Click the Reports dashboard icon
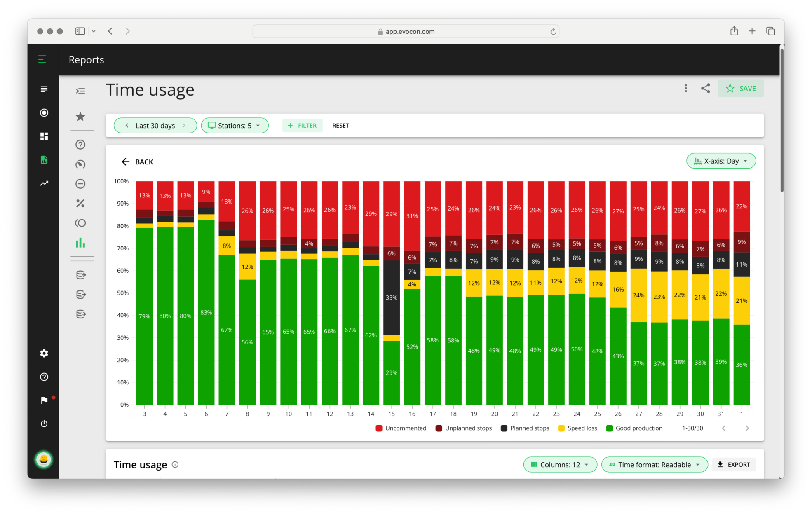 click(45, 159)
